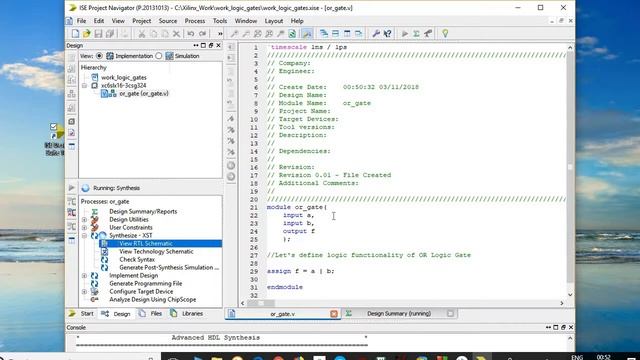This screenshot has height=360, width=640.
Task: Select Design Summary/Reports process
Action: click(143, 211)
